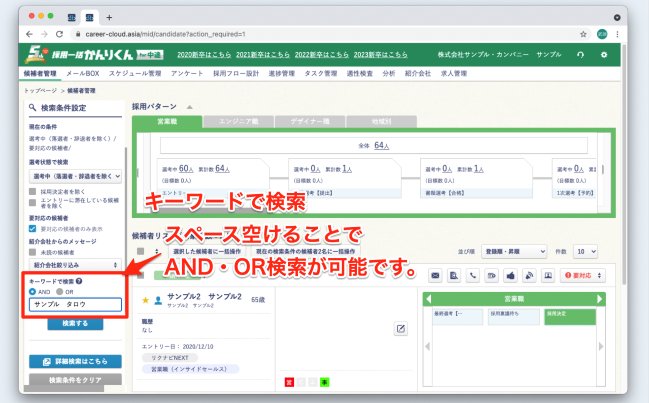Screen dimensions: 649x403
Task: Click the tag label icon button
Action: [492, 276]
